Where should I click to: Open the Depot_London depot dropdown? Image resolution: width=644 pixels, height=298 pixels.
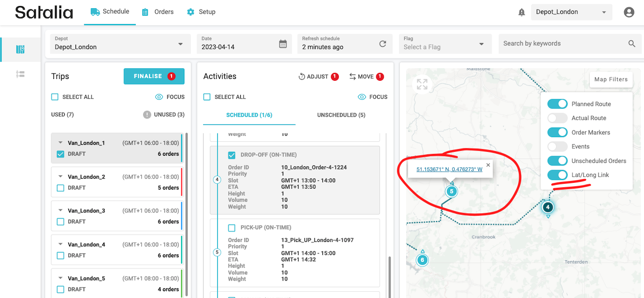(119, 44)
